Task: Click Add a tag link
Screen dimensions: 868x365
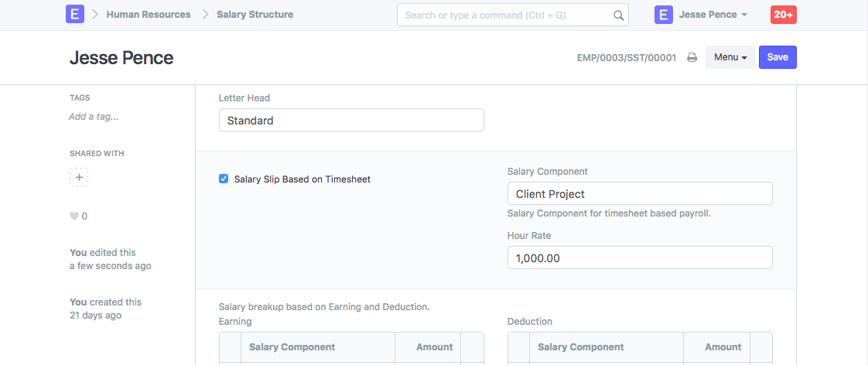Action: pos(94,117)
